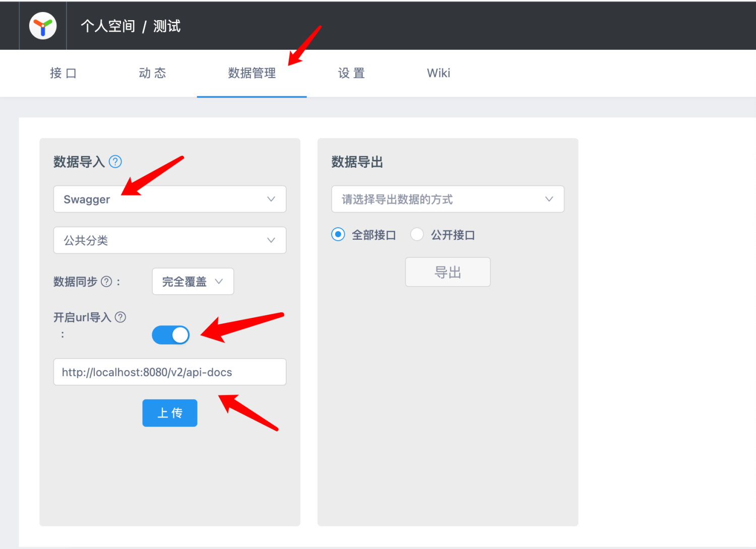Click the 导出 export button
This screenshot has width=756, height=549.
pyautogui.click(x=448, y=272)
